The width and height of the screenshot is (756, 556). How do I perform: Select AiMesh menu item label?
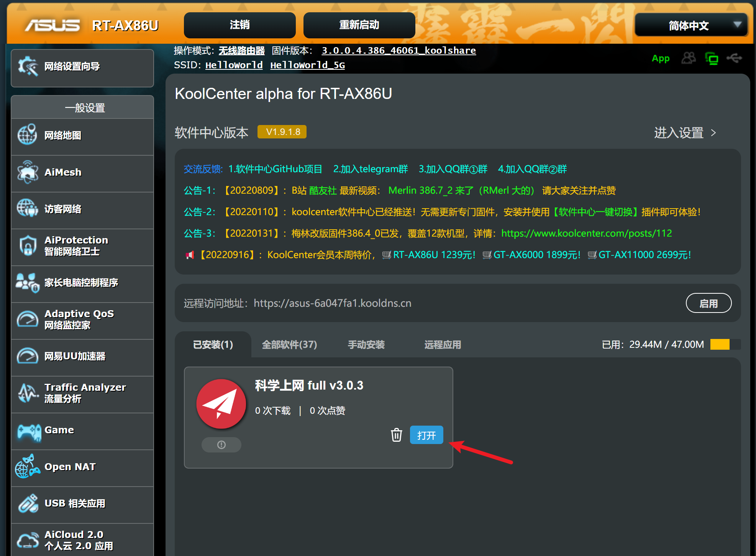(63, 172)
